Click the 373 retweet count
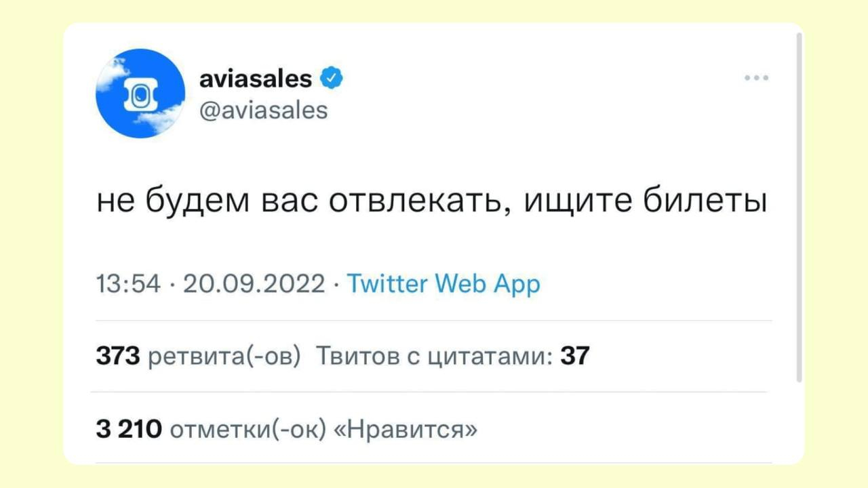Image resolution: width=868 pixels, height=488 pixels. pyautogui.click(x=117, y=355)
